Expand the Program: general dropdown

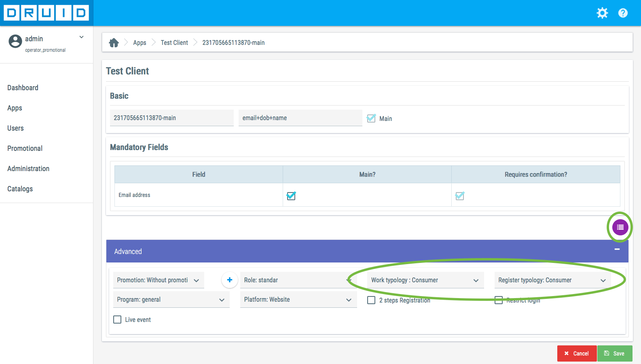click(x=171, y=300)
